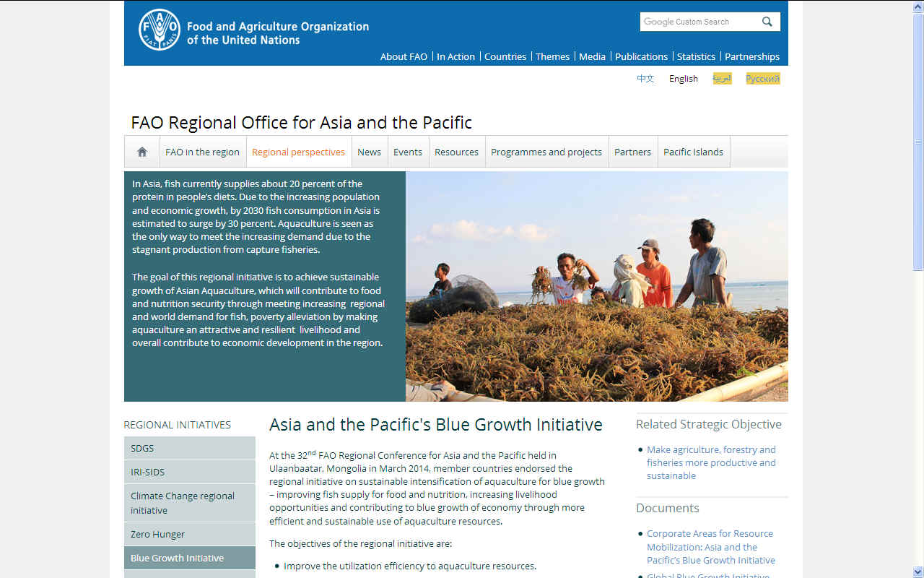The image size is (924, 578).
Task: Switch language to Chinese (中文)
Action: (645, 79)
